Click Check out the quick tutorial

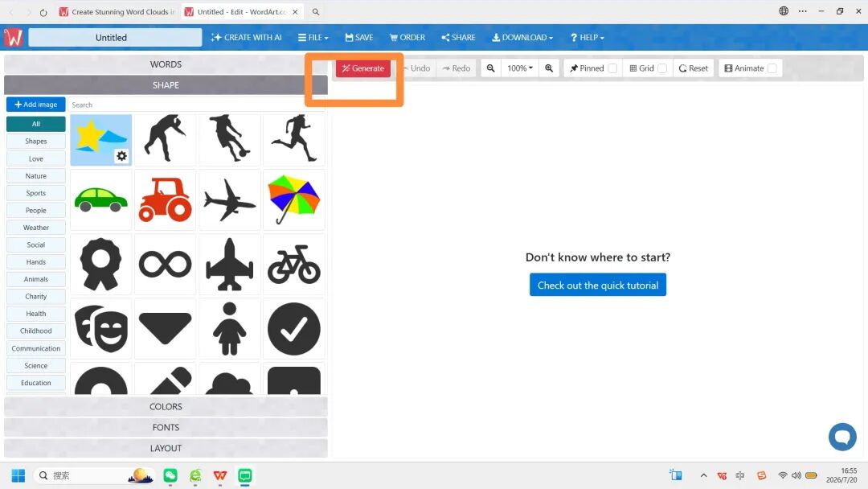click(x=598, y=285)
